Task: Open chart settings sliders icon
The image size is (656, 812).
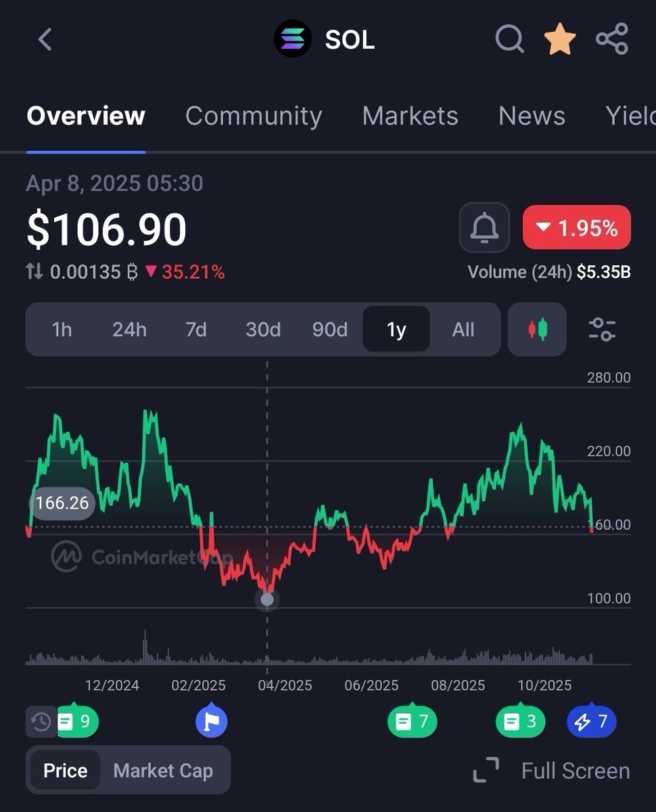Action: [602, 330]
